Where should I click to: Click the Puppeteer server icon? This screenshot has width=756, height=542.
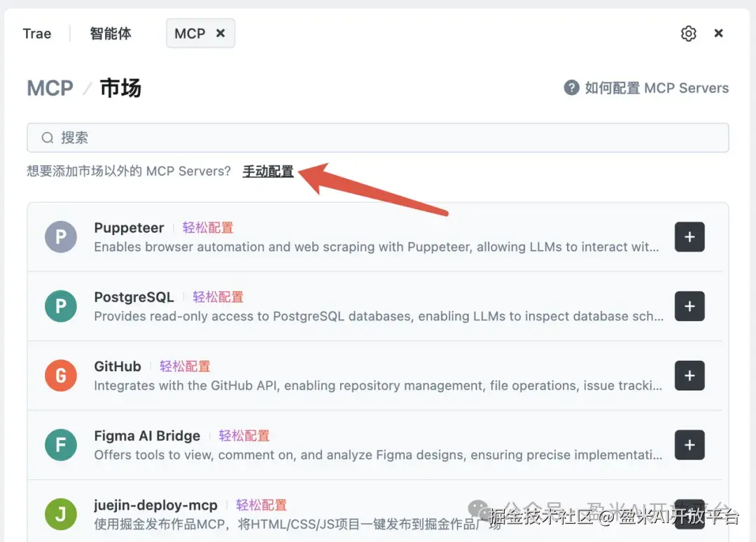click(x=60, y=237)
